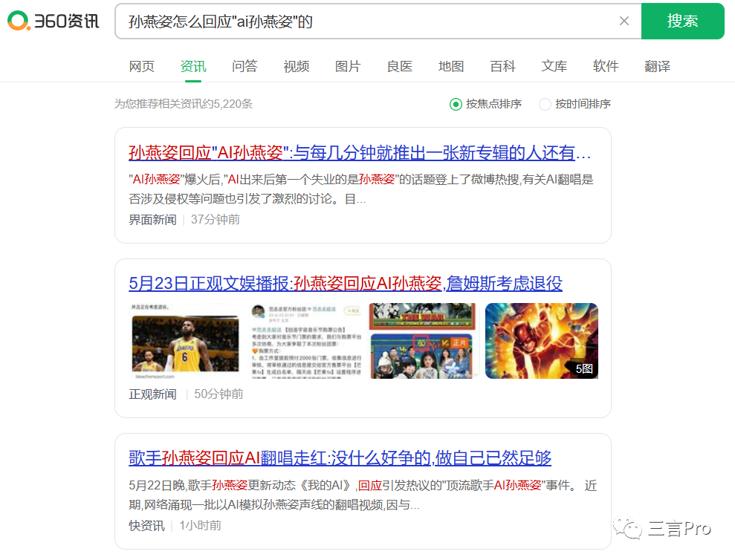Click snippet beginning "AI孙燕姿"爆火后

[361, 189]
